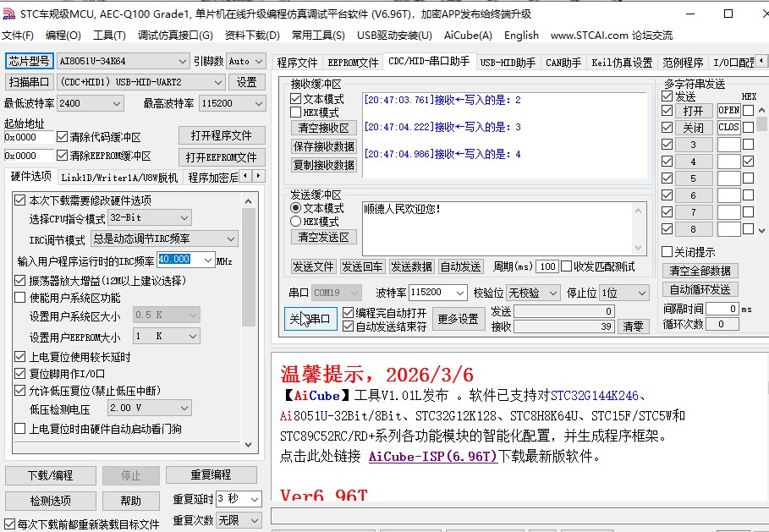Click the 下载/编程 button
The width and height of the screenshot is (769, 532).
coord(50,474)
